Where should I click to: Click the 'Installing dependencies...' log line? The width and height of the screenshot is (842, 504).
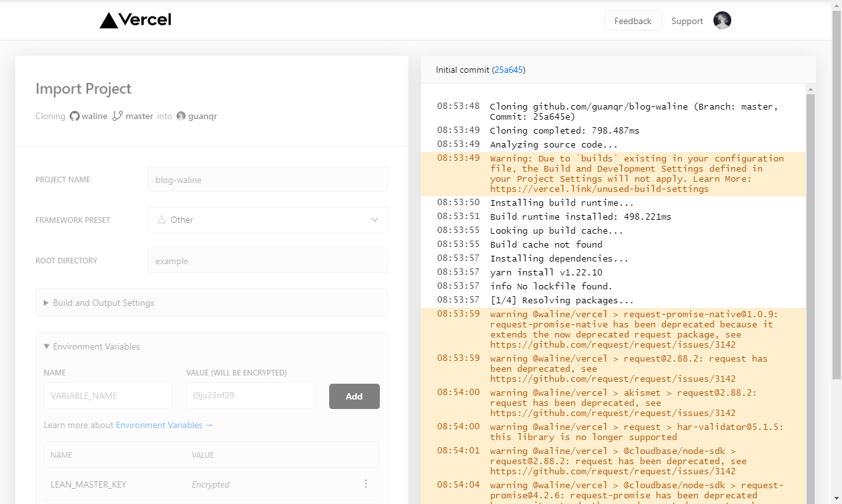613,258
